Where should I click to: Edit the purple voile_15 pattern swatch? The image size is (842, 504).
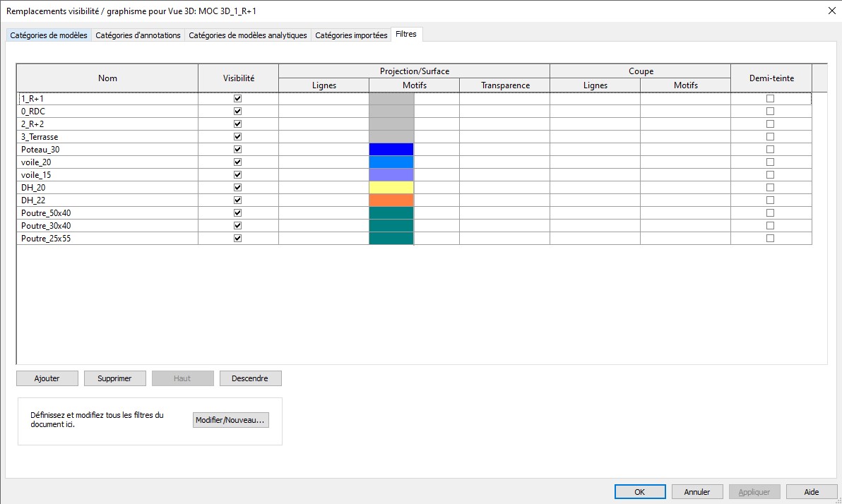391,175
